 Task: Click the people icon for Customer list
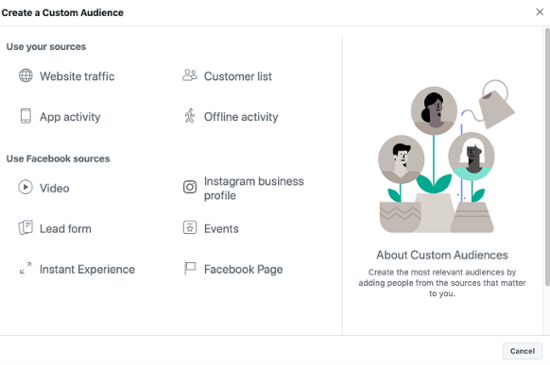click(x=190, y=75)
